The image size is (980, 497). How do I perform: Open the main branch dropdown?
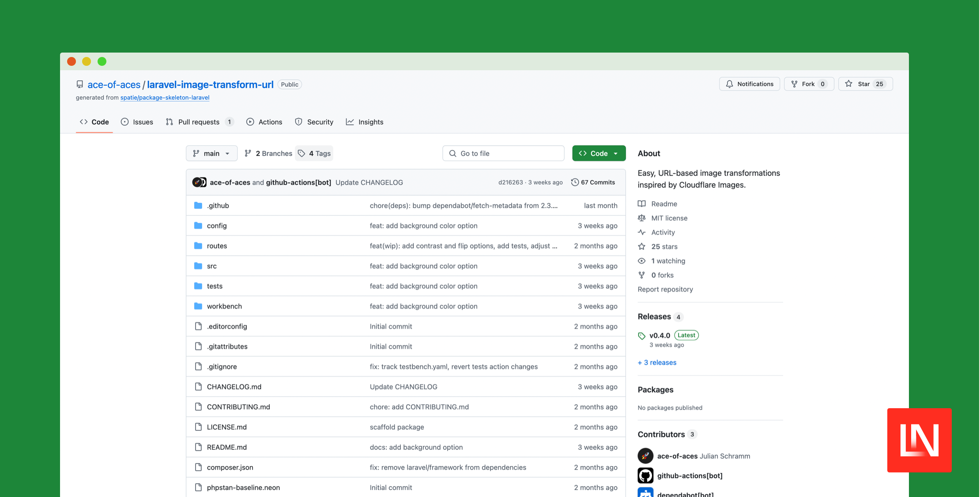click(211, 153)
